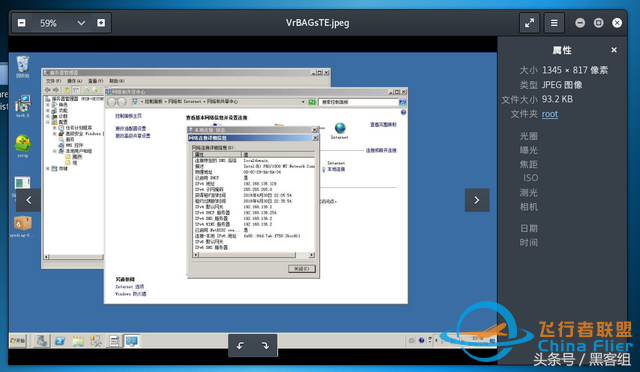Select the Recycle Bin desktop icon
640x372 pixels.
tap(22, 67)
